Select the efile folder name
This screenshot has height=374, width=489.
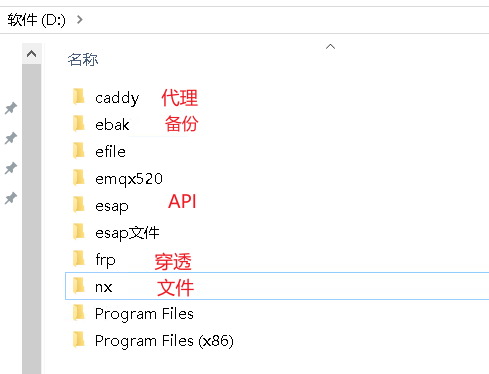tap(110, 152)
